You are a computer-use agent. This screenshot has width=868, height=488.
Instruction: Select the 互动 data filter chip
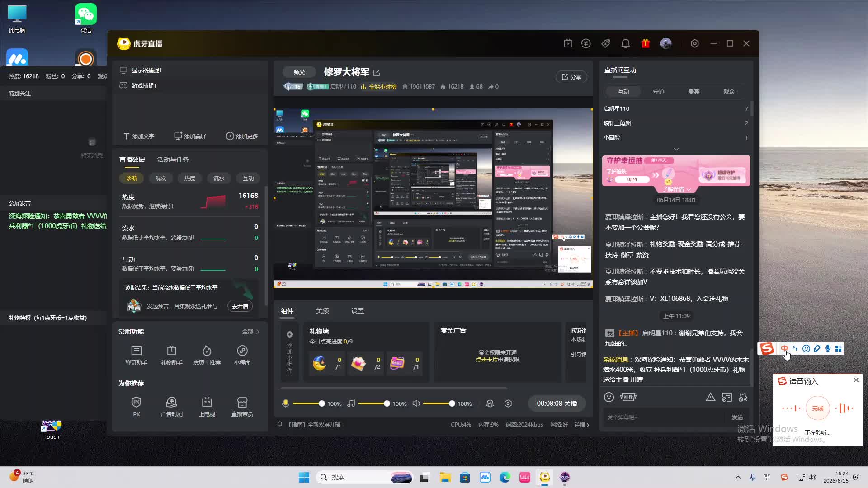(x=248, y=178)
